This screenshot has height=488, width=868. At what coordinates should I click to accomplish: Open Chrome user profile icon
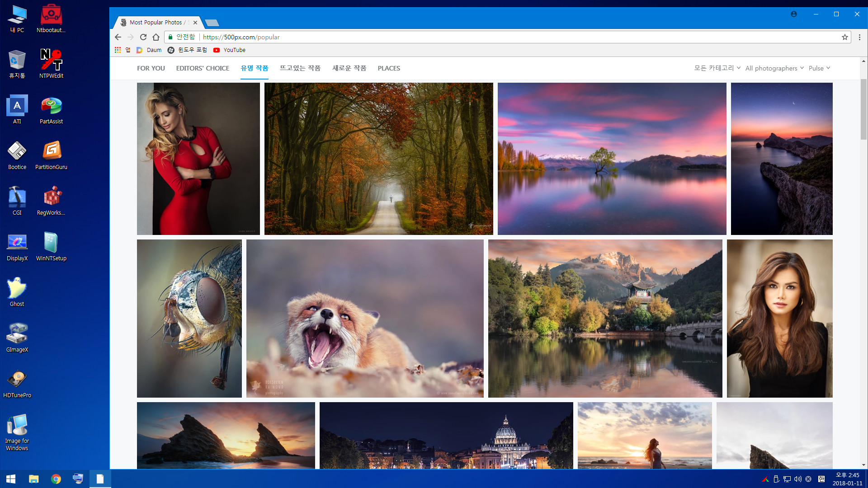point(793,14)
